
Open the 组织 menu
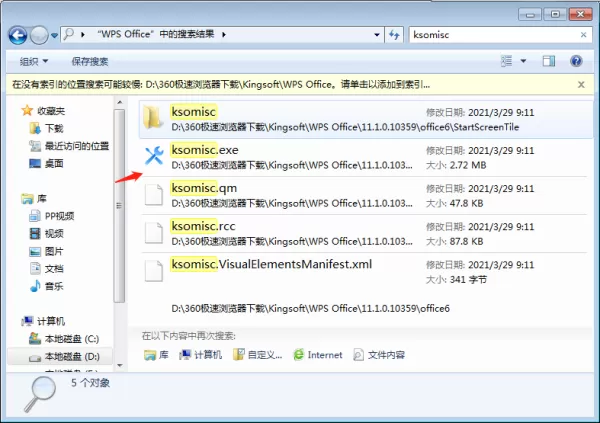coord(34,61)
